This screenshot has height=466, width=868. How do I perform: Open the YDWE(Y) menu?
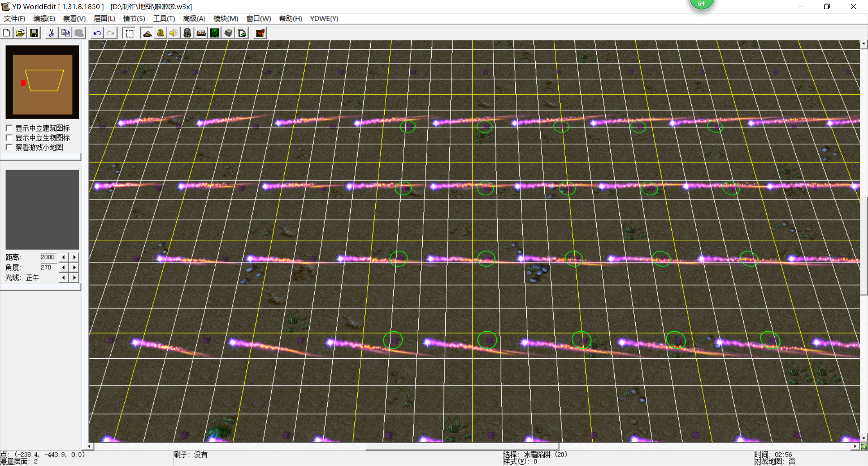tap(324, 19)
